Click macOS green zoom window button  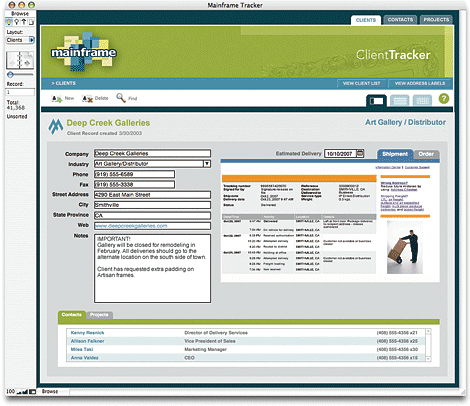coord(31,5)
